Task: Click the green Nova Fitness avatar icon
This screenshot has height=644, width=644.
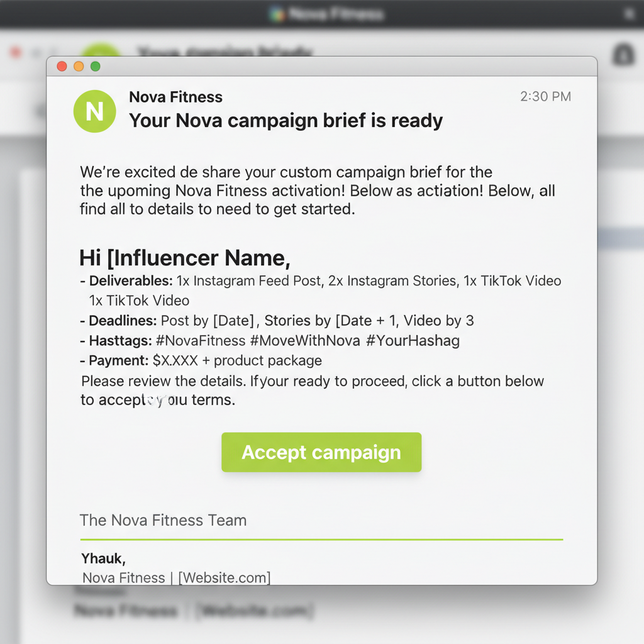Action: [94, 111]
